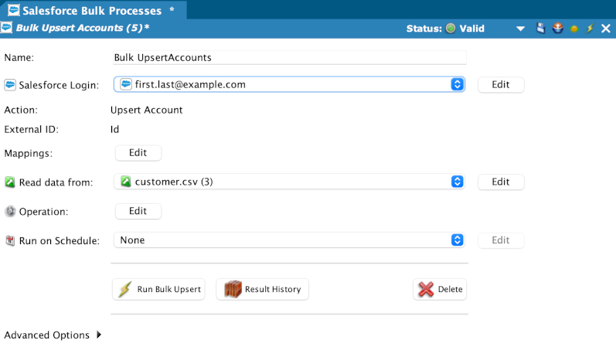Open the Read data from customer.csv dropdown
The image size is (616, 364).
[x=457, y=182]
